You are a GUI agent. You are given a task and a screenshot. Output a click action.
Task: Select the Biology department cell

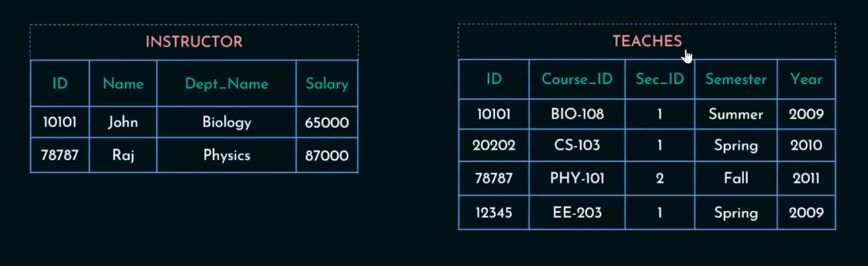point(227,122)
